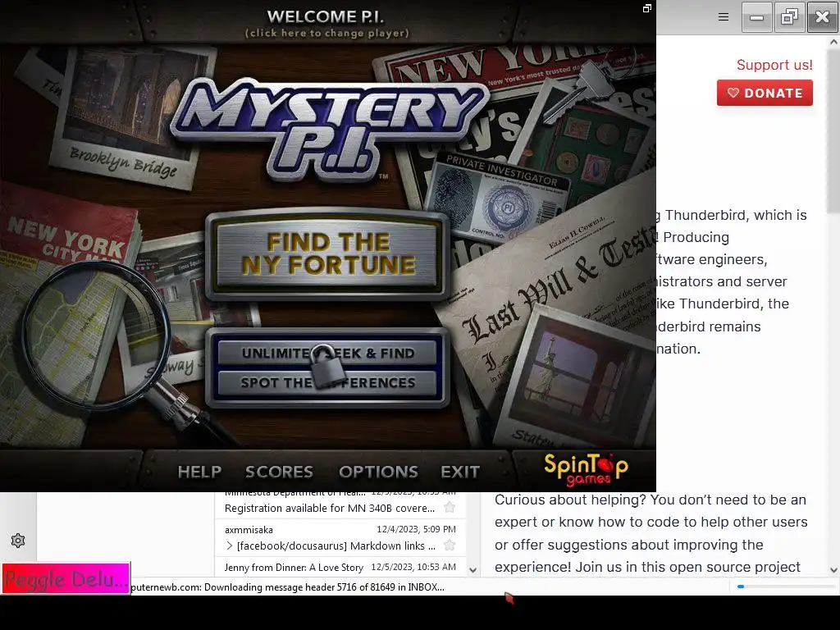Click the Peggle Delu... taskbar item
840x630 pixels.
[66, 578]
